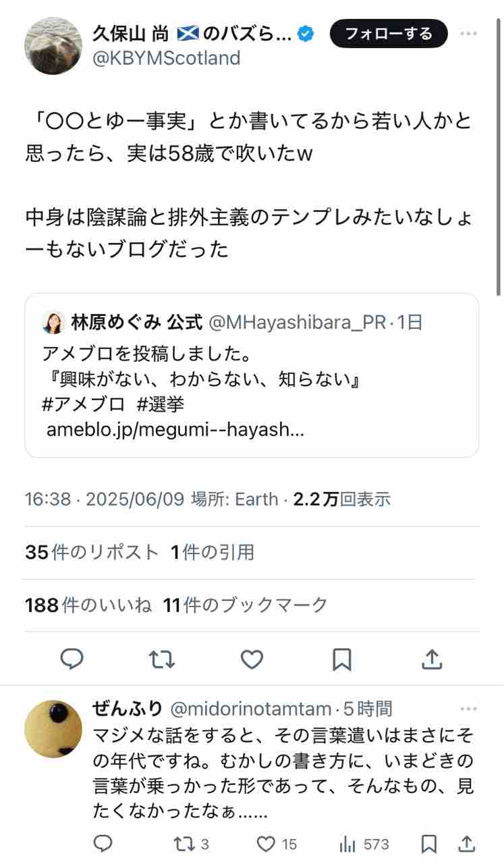Bookmark ぜんふり's reply
504x864 pixels.
click(428, 844)
